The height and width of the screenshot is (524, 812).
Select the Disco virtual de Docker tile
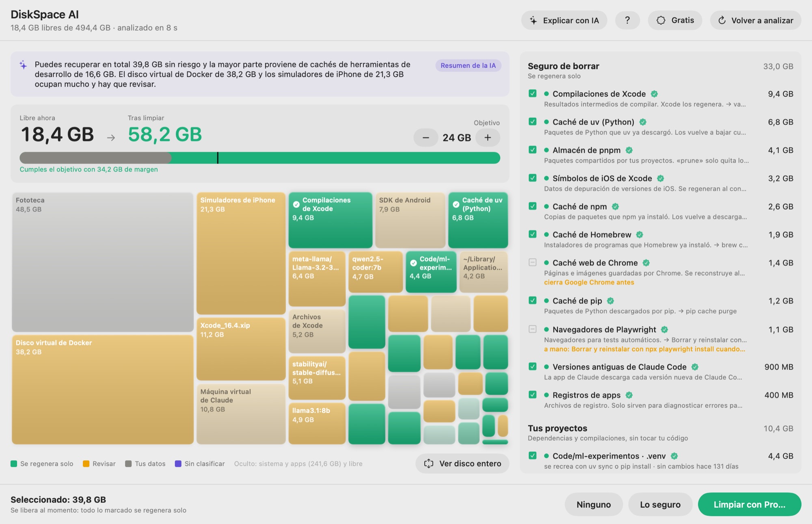point(103,390)
